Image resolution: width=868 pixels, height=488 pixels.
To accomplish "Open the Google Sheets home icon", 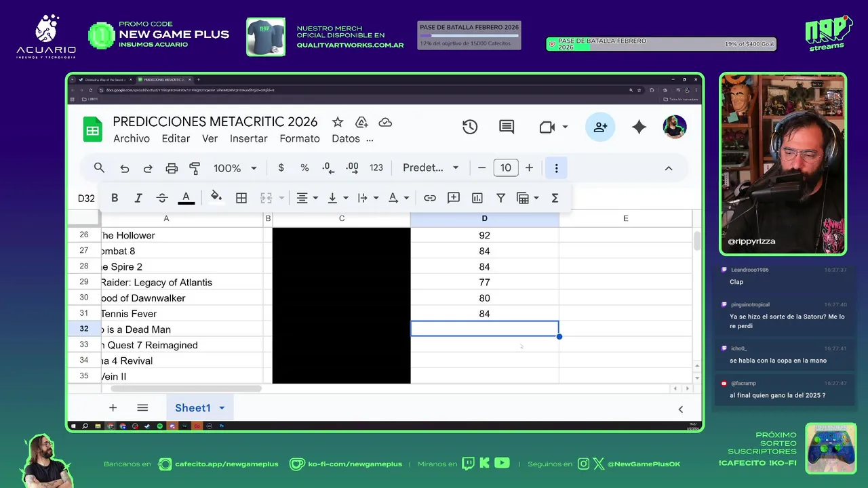I will point(92,129).
